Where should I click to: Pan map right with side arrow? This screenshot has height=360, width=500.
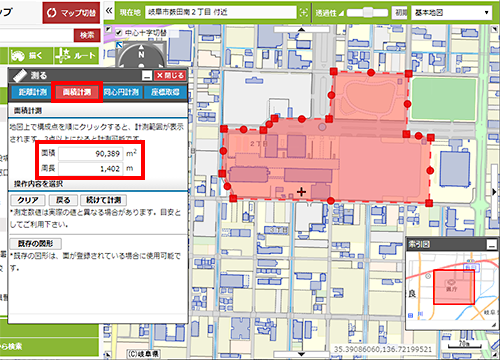point(494,192)
